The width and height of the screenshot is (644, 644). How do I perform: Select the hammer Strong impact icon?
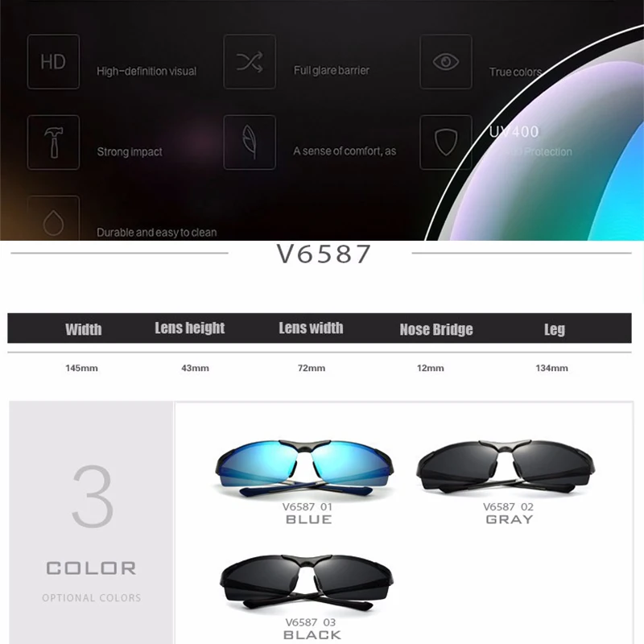coord(53,142)
